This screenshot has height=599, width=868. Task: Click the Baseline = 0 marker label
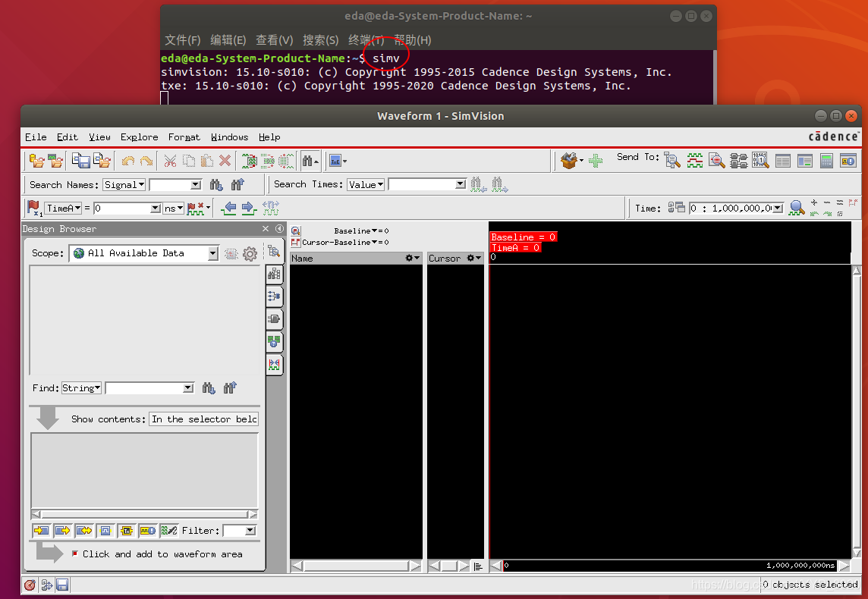[x=523, y=237]
